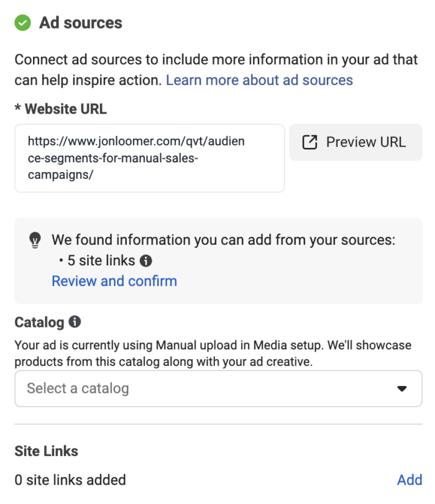
Task: Click Add beside 0 site links added
Action: tap(409, 480)
